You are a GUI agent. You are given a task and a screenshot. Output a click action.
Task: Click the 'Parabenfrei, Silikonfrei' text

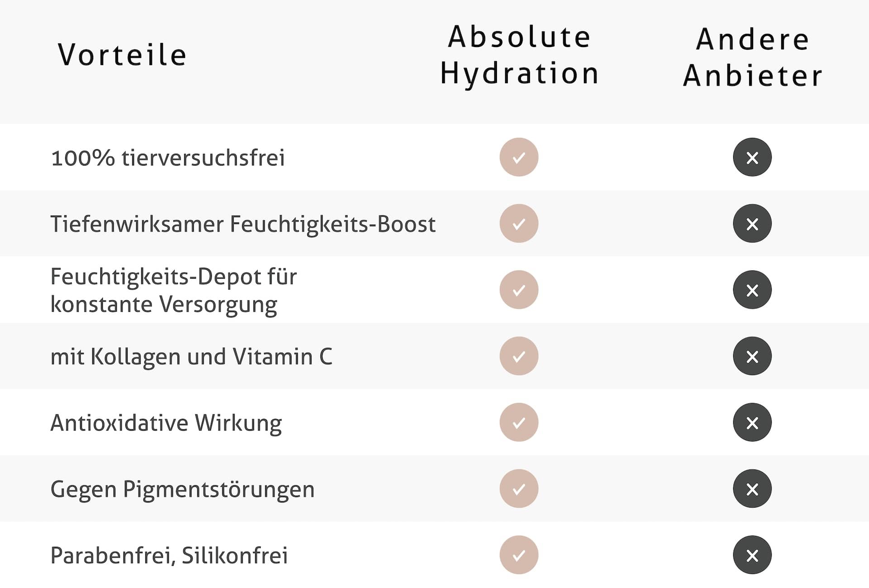(169, 555)
